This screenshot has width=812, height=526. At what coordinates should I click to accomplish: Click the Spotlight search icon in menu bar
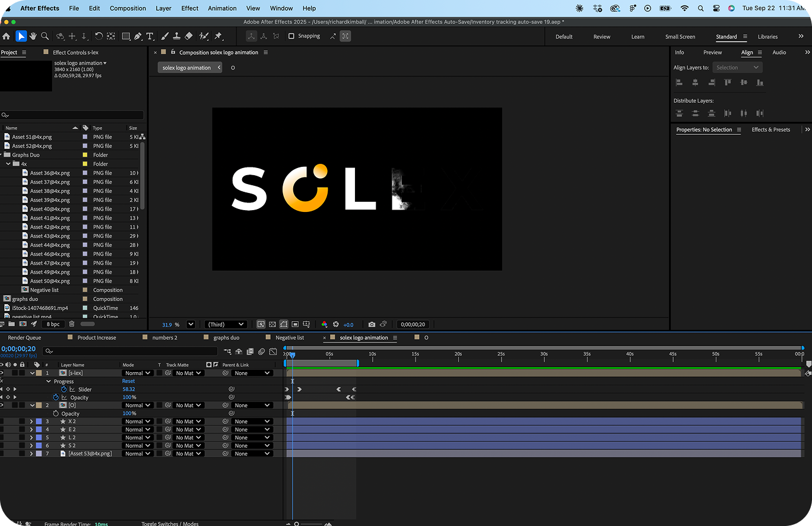coord(701,8)
